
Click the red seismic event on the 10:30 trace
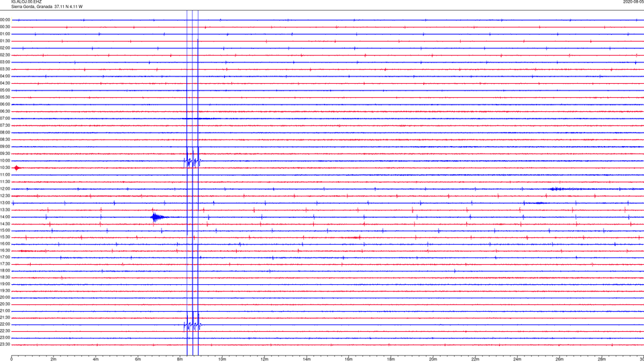[x=17, y=168]
